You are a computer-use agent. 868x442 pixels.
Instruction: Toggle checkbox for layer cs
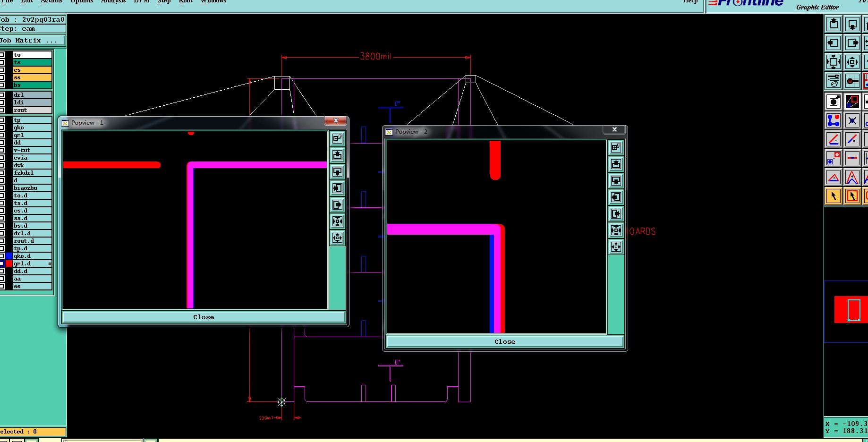click(2, 70)
